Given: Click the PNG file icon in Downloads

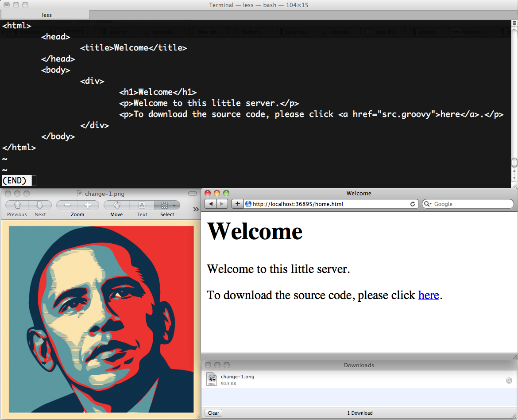Looking at the screenshot, I should tap(212, 379).
